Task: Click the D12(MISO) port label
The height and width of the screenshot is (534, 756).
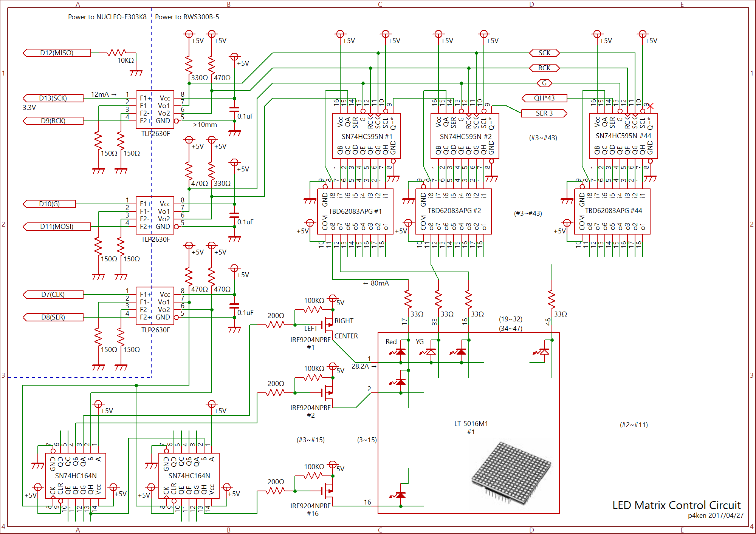Action: [x=57, y=53]
